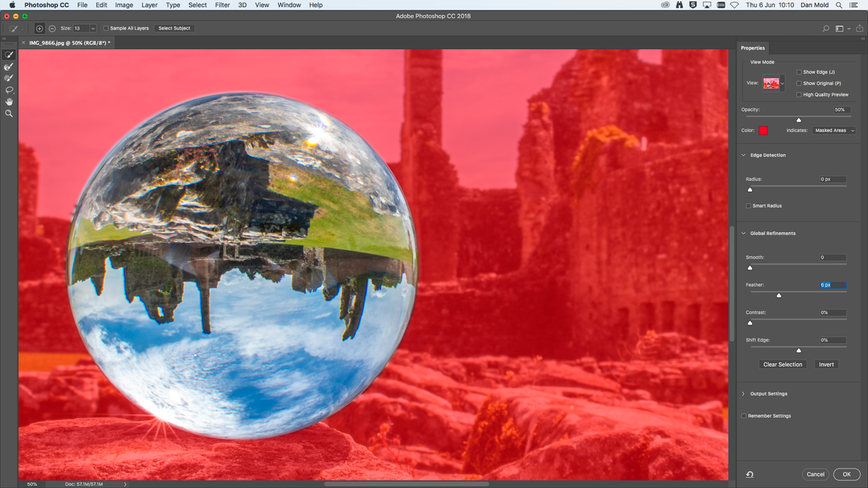Select the Quick Selection tool
The height and width of the screenshot is (488, 868).
(x=9, y=54)
